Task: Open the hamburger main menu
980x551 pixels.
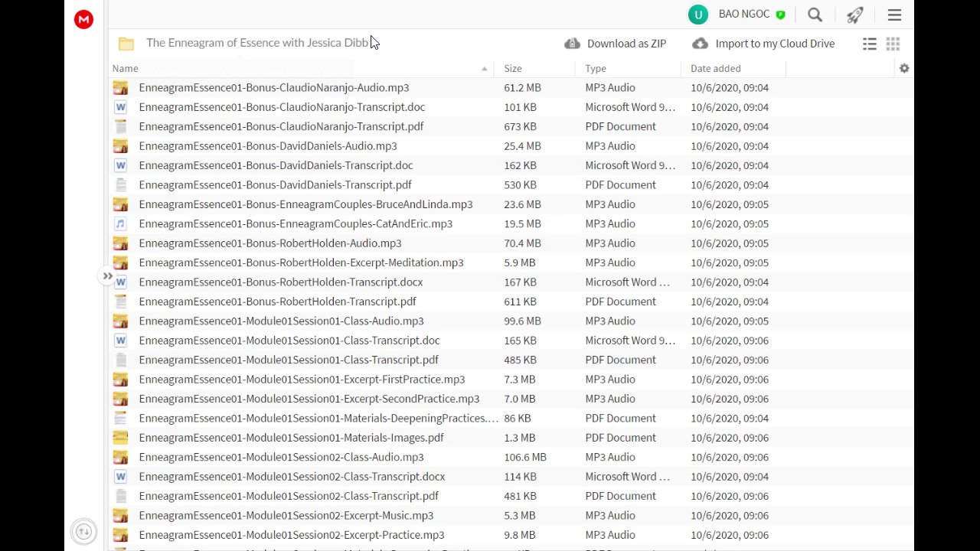Action: pos(894,15)
